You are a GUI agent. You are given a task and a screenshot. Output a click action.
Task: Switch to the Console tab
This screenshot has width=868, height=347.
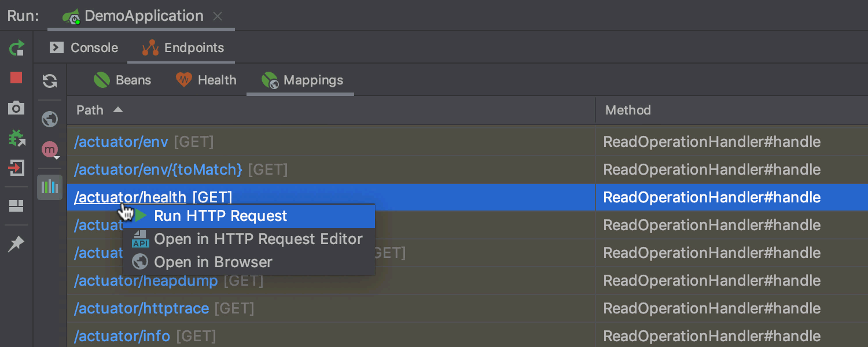[84, 47]
